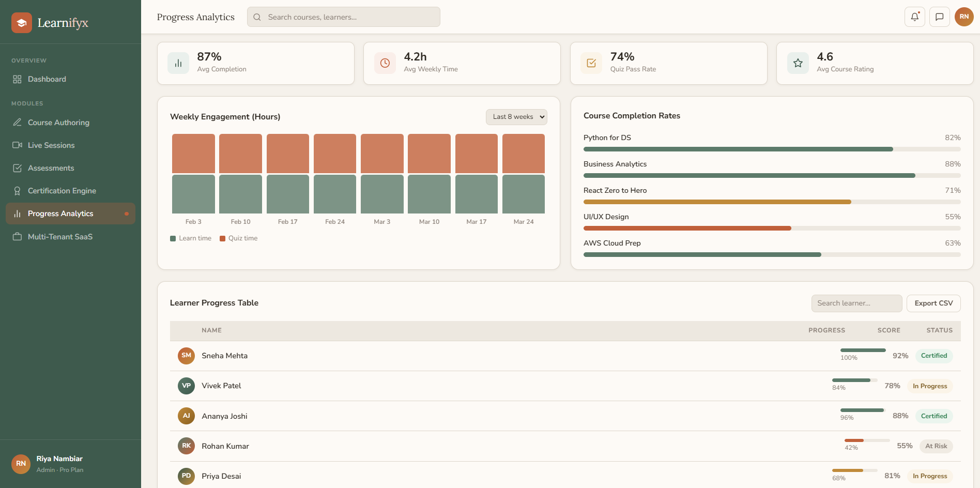Open the notifications bell

[x=914, y=17]
